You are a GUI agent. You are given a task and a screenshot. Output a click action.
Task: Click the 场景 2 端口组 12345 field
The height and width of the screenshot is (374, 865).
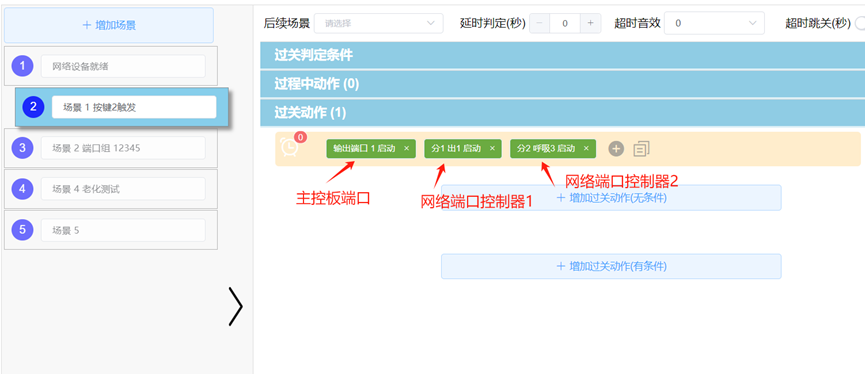(123, 148)
